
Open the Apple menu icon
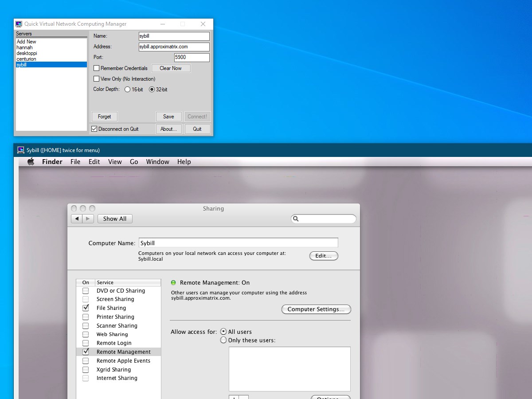coord(31,162)
